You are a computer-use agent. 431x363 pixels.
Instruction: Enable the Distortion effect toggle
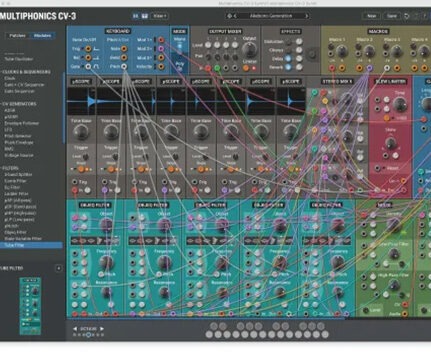tap(289, 42)
